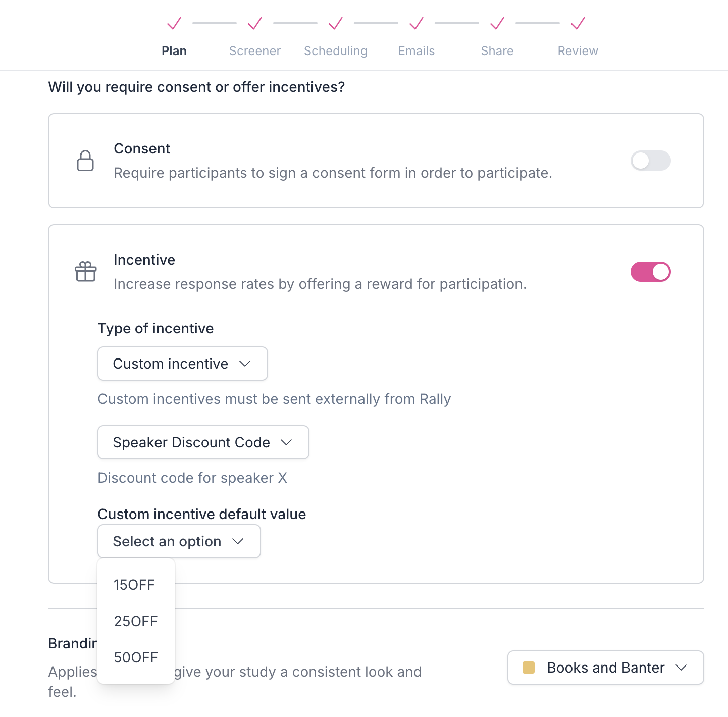Choose 15OFF from the options list
728x717 pixels.
[x=134, y=585]
